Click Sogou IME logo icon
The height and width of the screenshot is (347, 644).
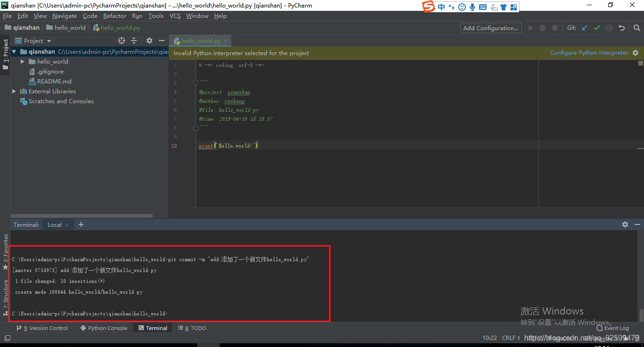tap(428, 7)
